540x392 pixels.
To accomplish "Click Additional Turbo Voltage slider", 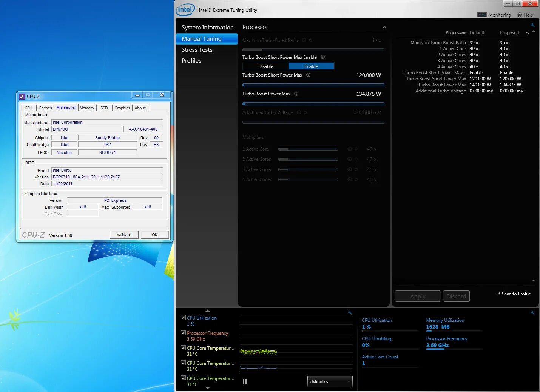I will [x=313, y=122].
